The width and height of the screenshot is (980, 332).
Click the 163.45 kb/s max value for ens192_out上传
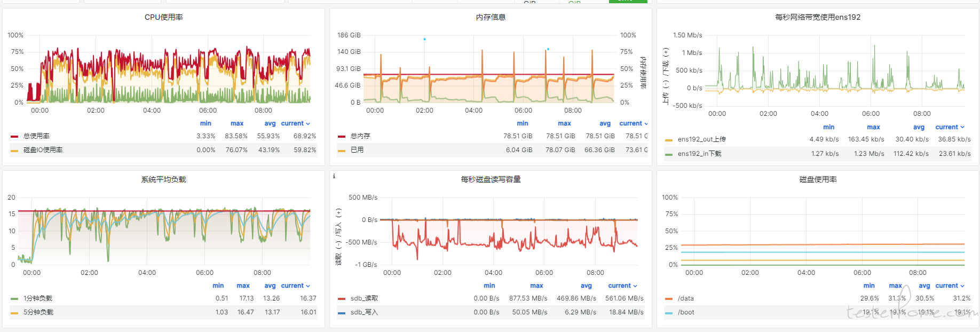[866, 139]
